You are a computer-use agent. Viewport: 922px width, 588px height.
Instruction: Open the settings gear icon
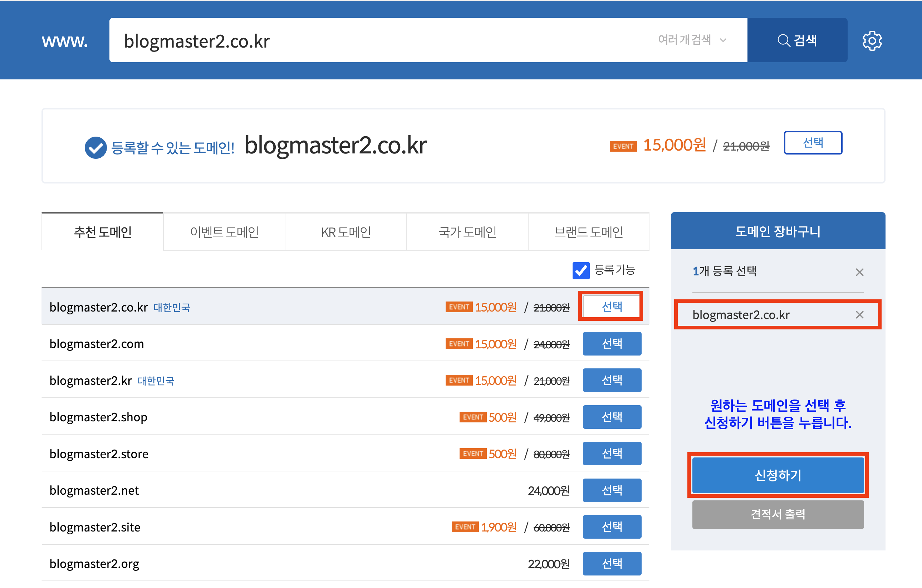[872, 40]
